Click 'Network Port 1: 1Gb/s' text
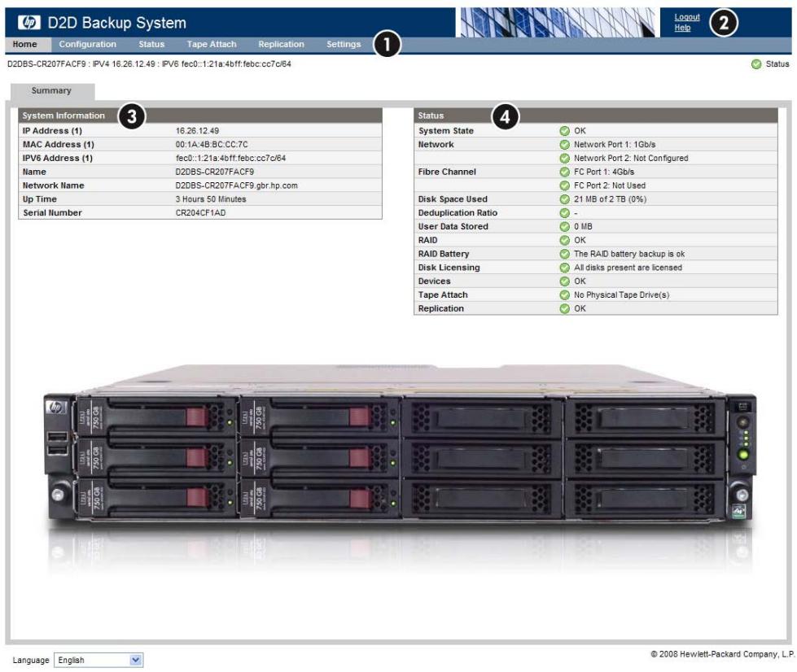The image size is (797, 672). tap(615, 145)
